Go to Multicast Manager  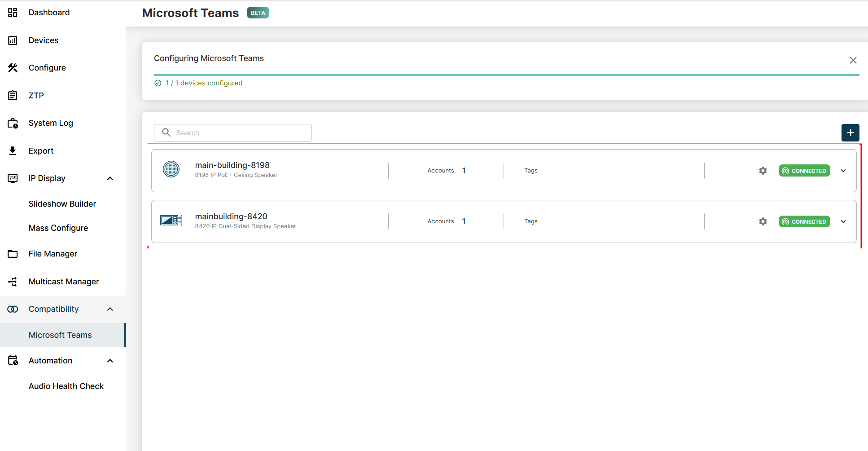63,282
